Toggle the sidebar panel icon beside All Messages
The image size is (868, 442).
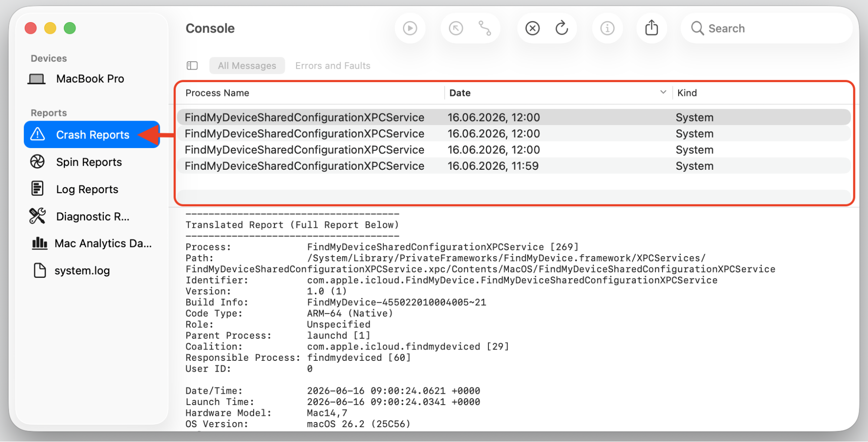192,66
